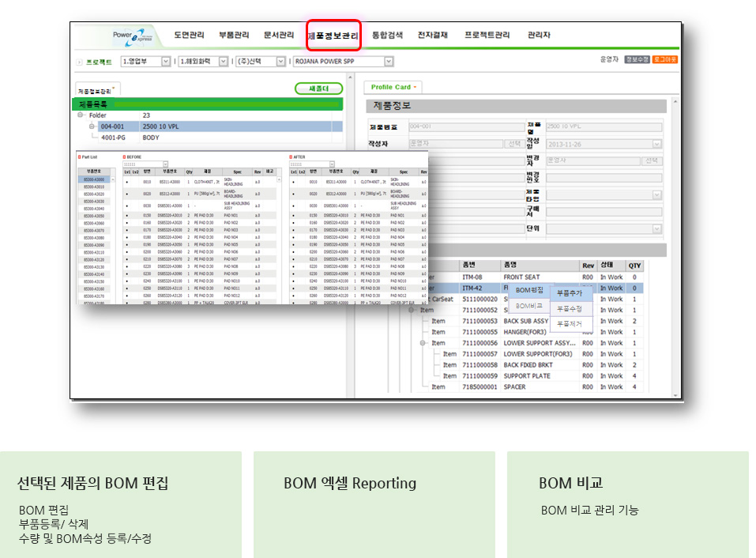Open the 1.해외화력 dropdown
This screenshot has width=756, height=558.
point(224,62)
